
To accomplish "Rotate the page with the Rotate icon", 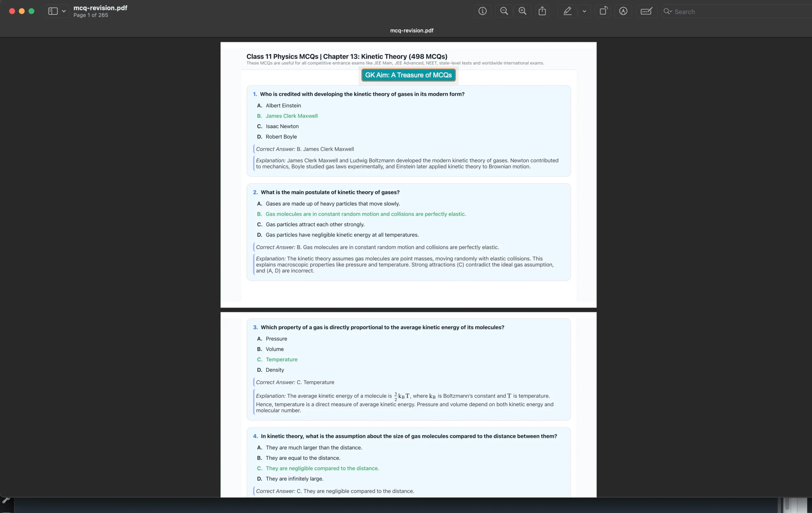I will pos(603,11).
